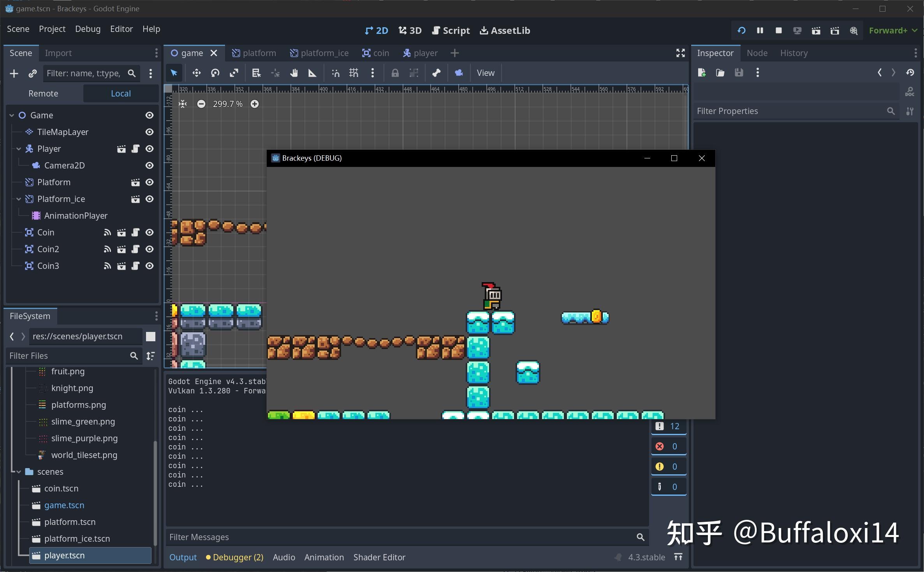Viewport: 924px width, 572px height.
Task: Open the Ruler tool in the canvas toolbar
Action: pos(312,73)
